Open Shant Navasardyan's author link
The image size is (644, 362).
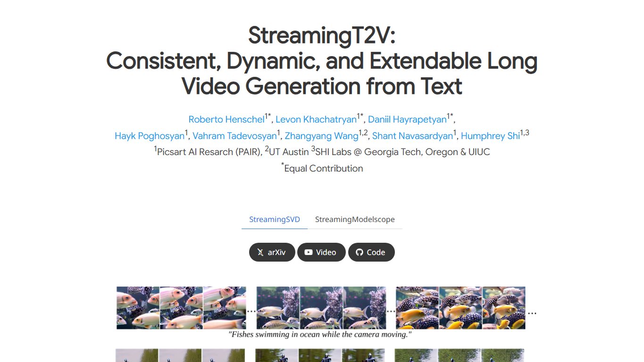pos(413,136)
